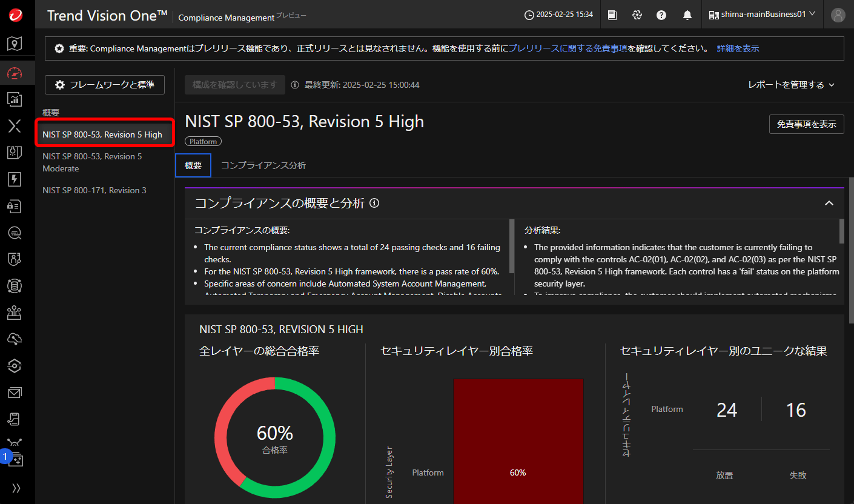
Task: Open the shima-mainBusiness01 account dropdown
Action: click(x=762, y=15)
